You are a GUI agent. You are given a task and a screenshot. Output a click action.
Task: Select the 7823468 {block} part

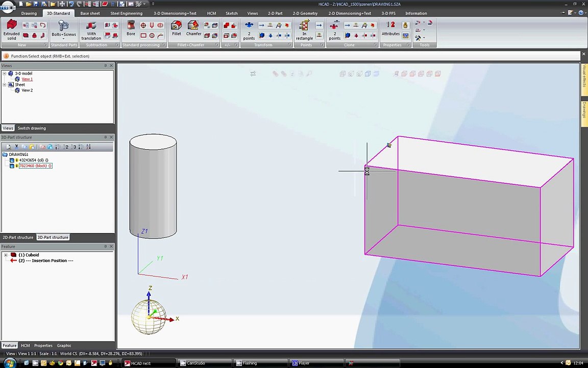coord(36,166)
